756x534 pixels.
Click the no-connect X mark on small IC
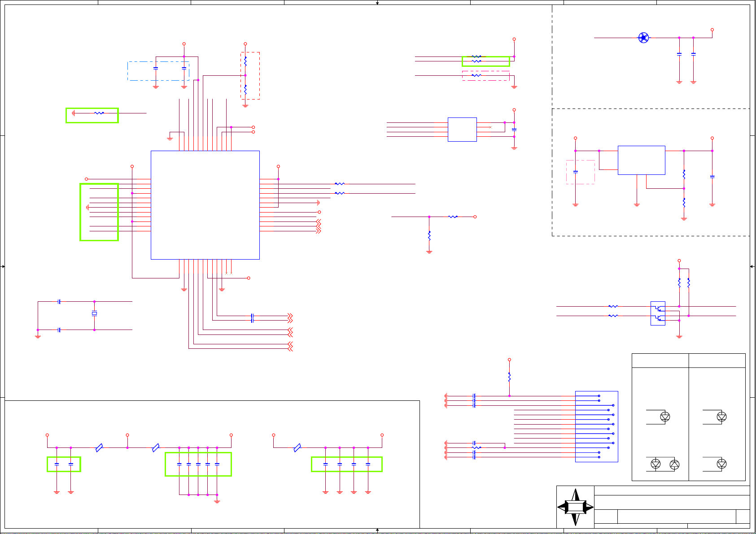[490, 127]
